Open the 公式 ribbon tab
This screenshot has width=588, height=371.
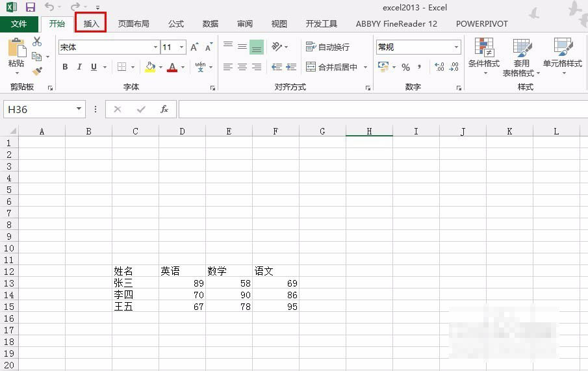click(176, 23)
